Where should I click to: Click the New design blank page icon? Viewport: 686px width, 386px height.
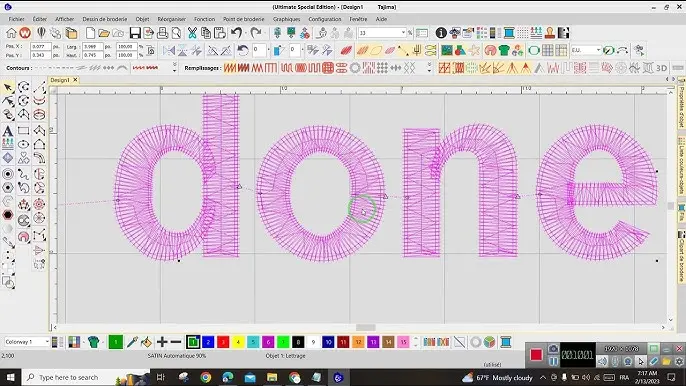[90, 33]
